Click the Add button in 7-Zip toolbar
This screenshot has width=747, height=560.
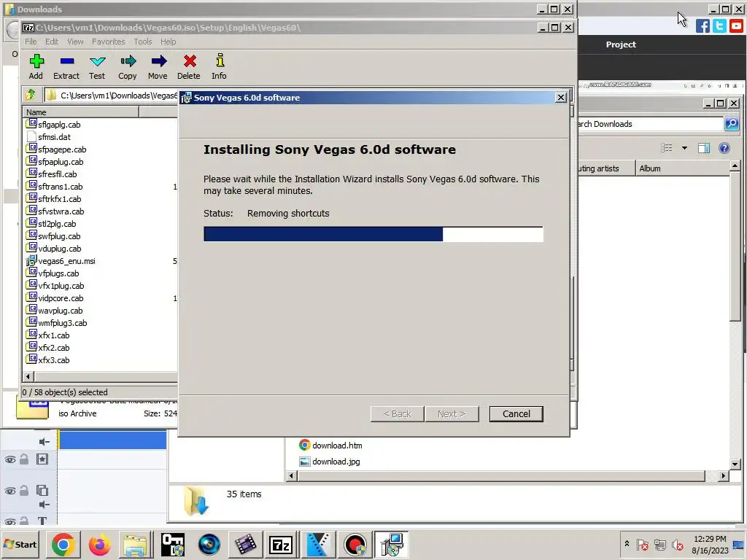(36, 66)
